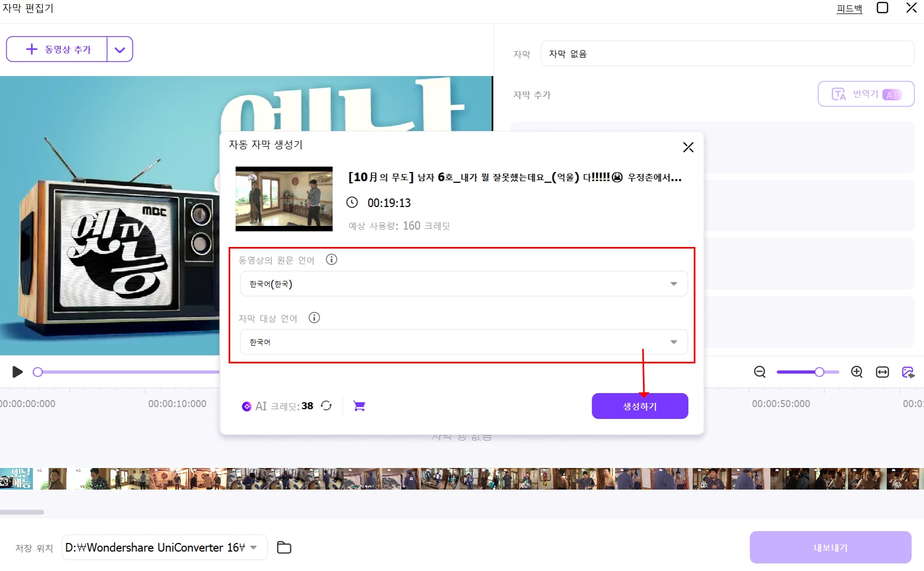Viewport: 924px width, 571px height.
Task: Click the 생성하기 generate button
Action: click(x=640, y=406)
